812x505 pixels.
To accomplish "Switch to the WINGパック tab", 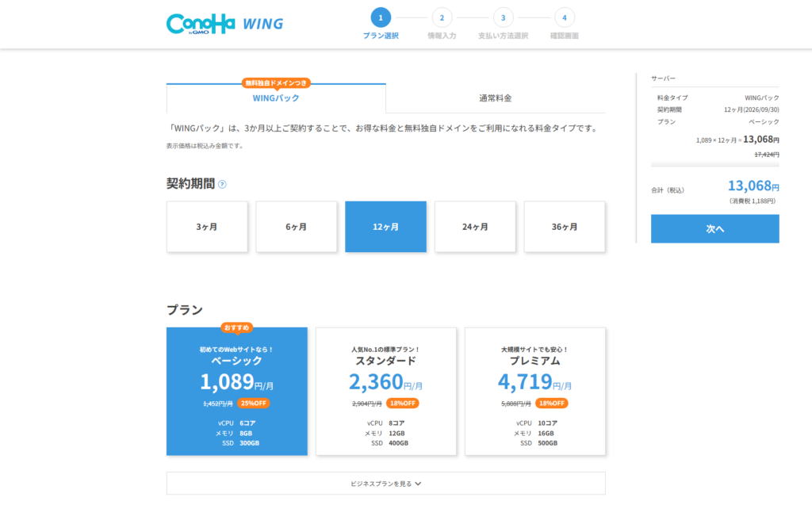I will click(x=276, y=98).
